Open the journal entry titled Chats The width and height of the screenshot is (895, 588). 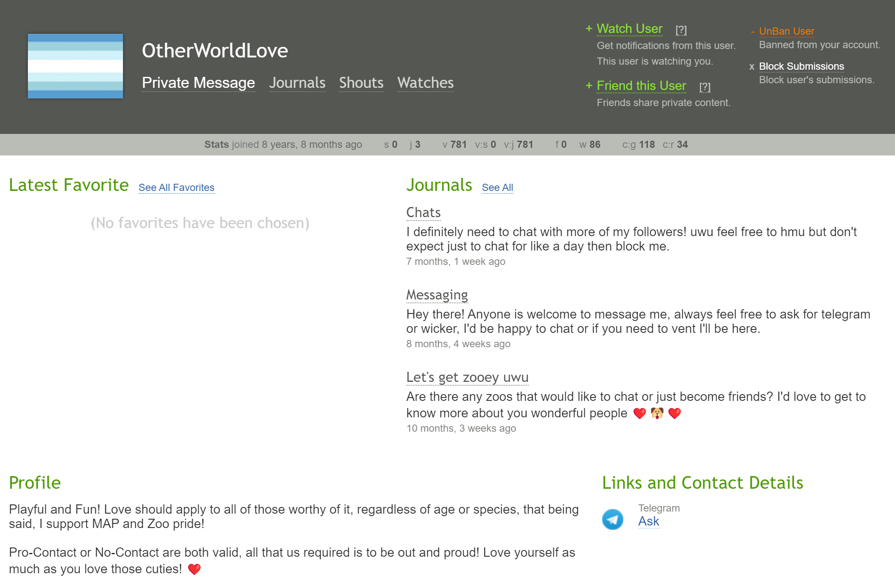pos(423,212)
